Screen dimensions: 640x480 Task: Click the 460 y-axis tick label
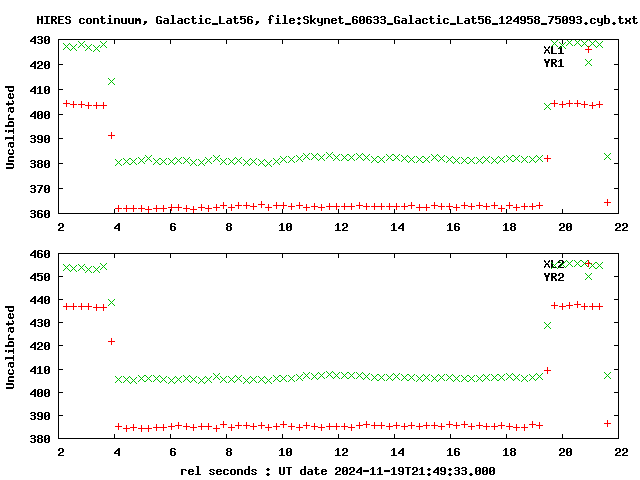pos(40,254)
